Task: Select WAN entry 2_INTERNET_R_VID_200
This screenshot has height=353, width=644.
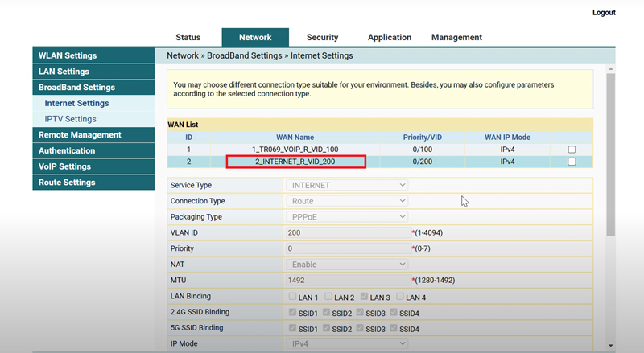Action: pos(295,162)
